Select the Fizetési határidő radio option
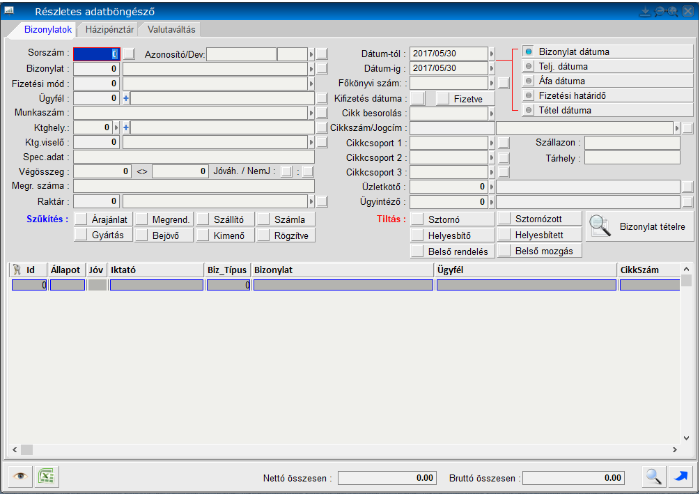Screen dimensions: 699x494 [x=529, y=95]
